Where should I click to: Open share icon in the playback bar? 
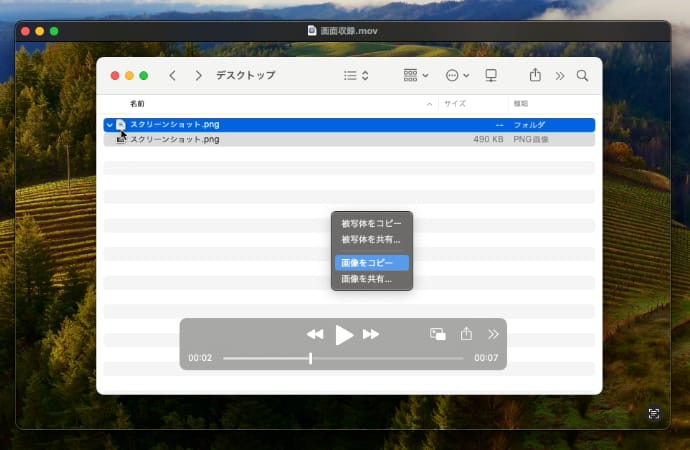pos(466,334)
